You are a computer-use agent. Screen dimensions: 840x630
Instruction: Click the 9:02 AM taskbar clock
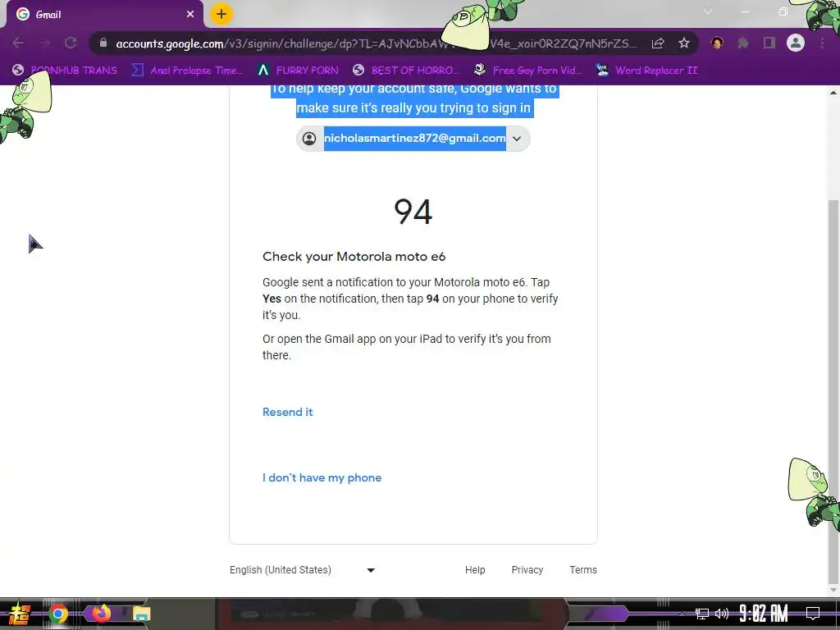[764, 614]
